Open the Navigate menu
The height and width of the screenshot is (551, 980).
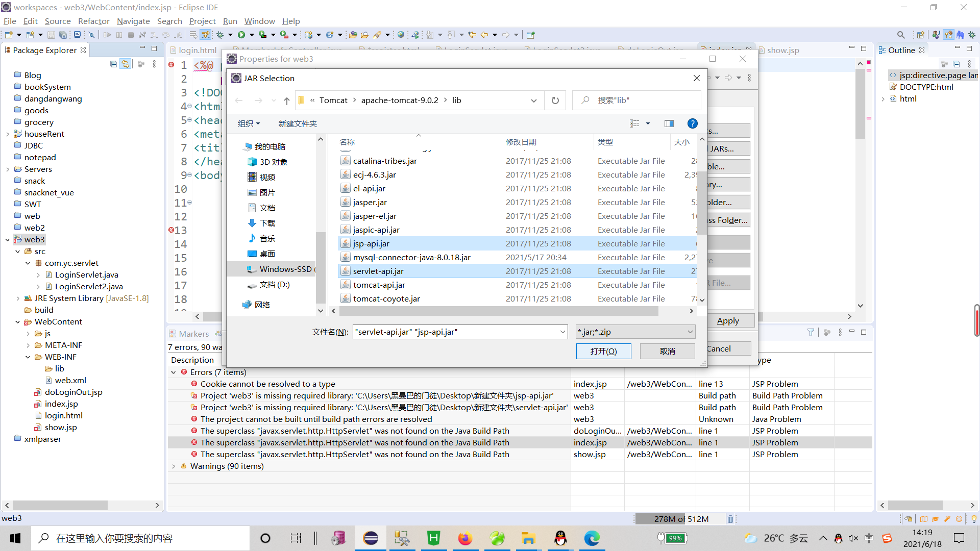133,21
